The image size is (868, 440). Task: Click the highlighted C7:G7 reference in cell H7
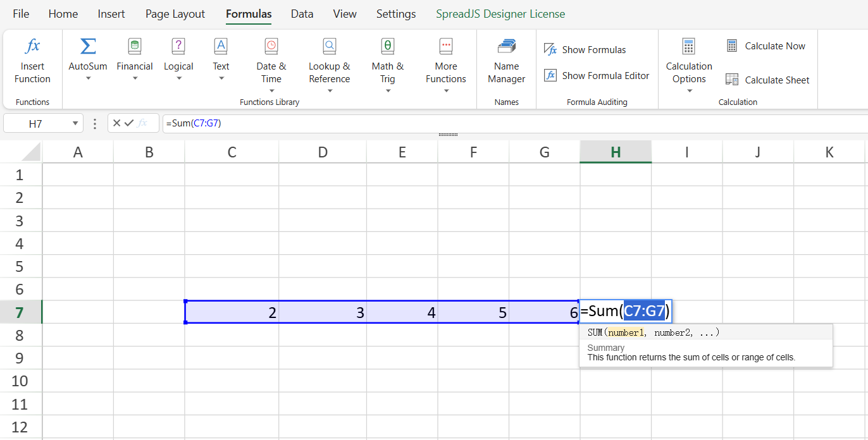[x=644, y=311]
